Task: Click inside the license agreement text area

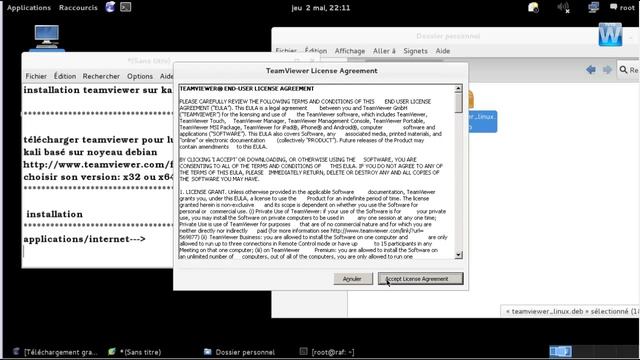Action: pos(317,171)
